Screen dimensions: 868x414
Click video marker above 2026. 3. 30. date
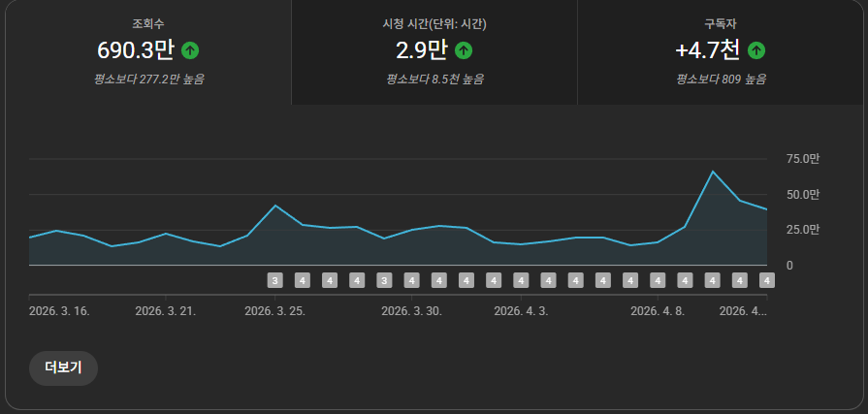click(x=411, y=281)
